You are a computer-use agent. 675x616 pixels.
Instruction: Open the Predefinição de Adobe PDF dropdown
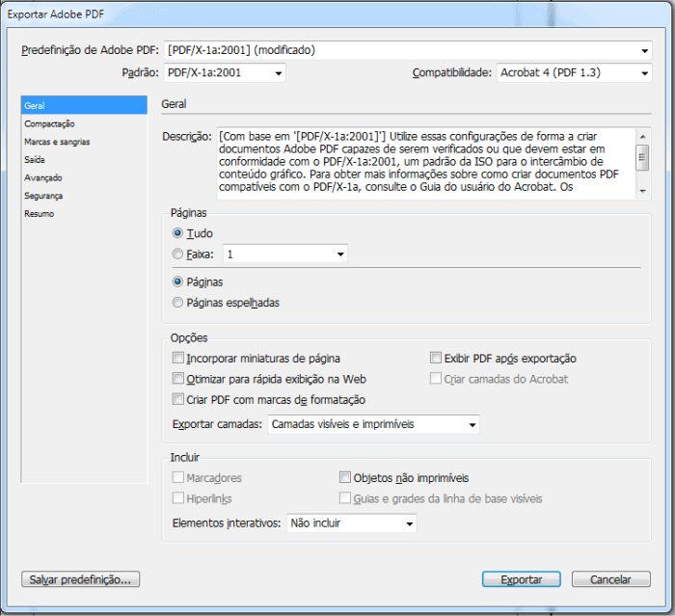tap(407, 50)
